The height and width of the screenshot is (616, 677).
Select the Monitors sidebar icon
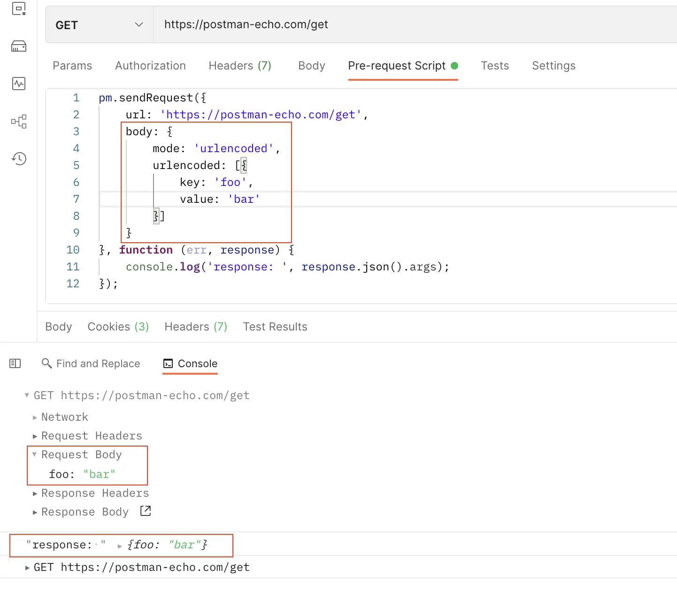(x=19, y=84)
